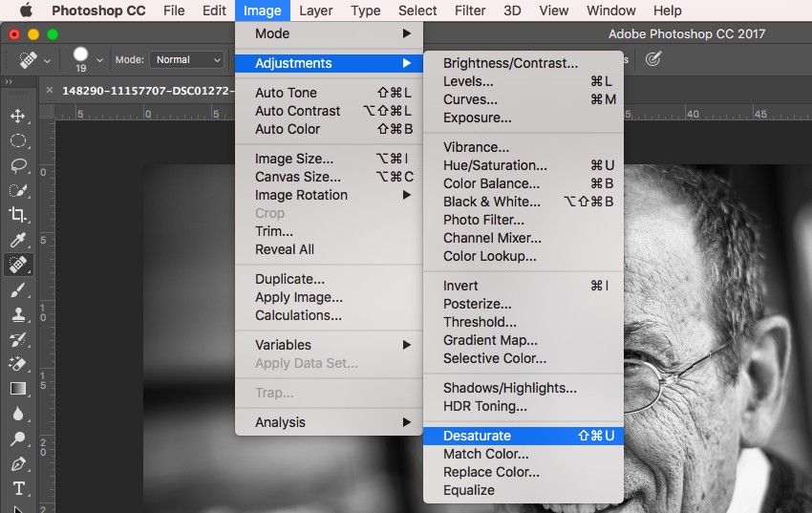Expand the toolbar with double-arrow icon
This screenshot has width=812, height=513.
[9, 82]
